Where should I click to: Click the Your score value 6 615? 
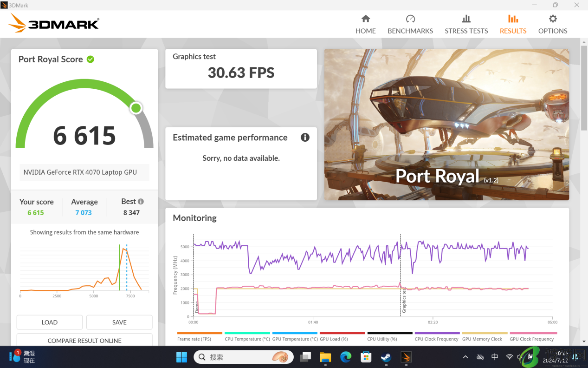pos(36,213)
